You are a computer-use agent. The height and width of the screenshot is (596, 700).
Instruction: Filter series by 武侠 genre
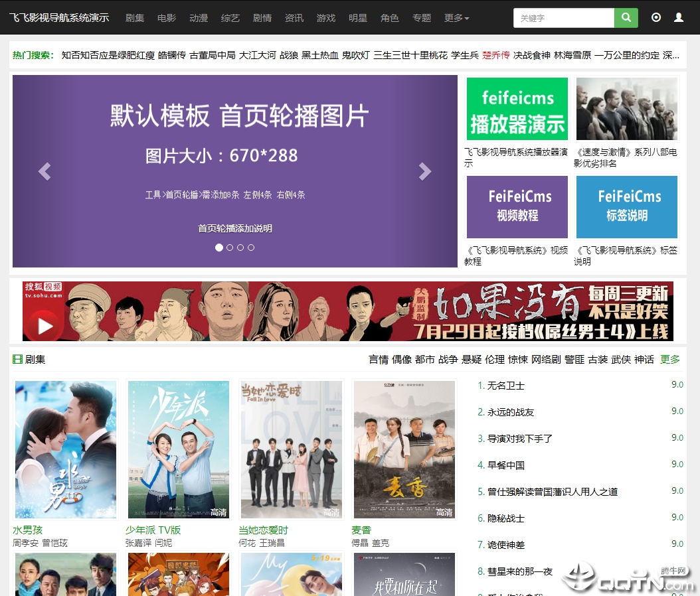(621, 360)
